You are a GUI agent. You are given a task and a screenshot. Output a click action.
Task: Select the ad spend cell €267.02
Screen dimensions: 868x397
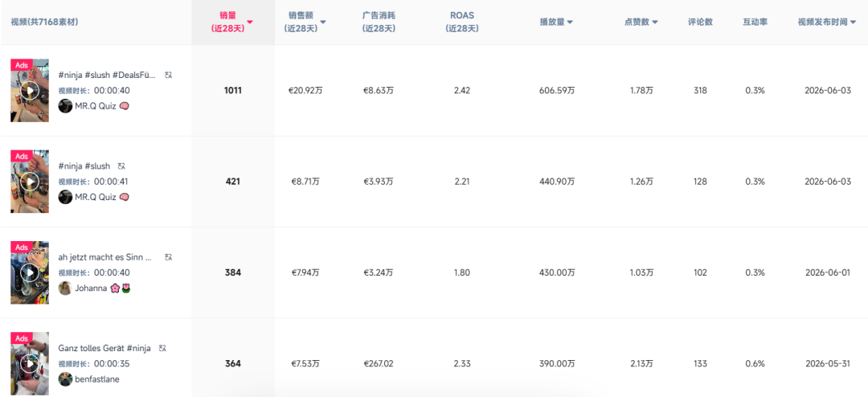(x=379, y=363)
